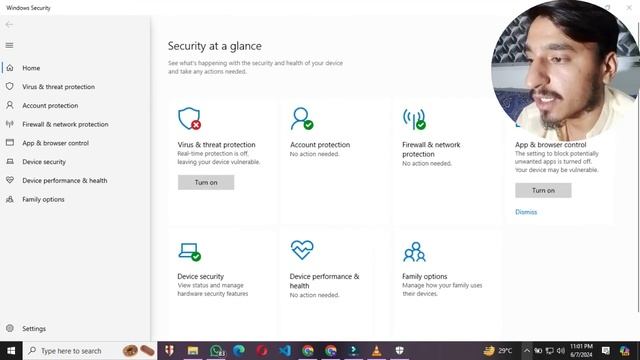Open the Device security tile title

pyautogui.click(x=200, y=276)
